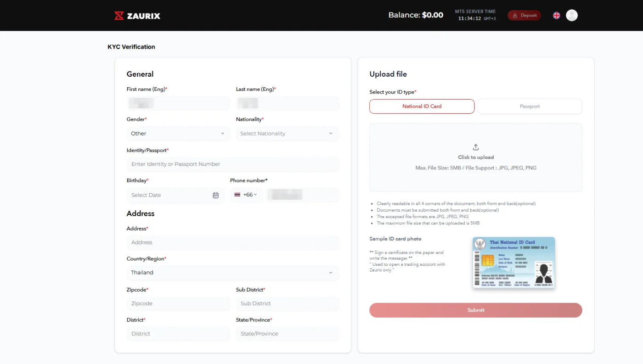Click the KYC Verification heading
Image resolution: width=643 pixels, height=364 pixels.
(x=131, y=47)
